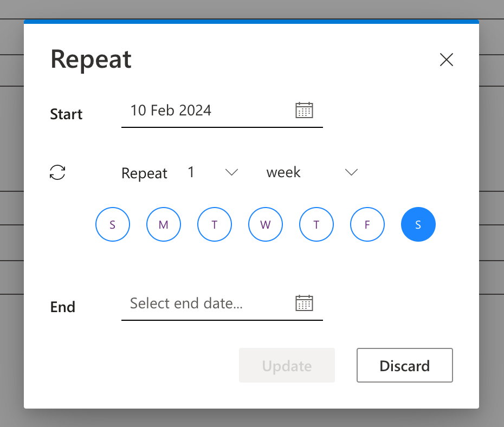
Task: Open the Start date calendar picker
Action: click(304, 110)
